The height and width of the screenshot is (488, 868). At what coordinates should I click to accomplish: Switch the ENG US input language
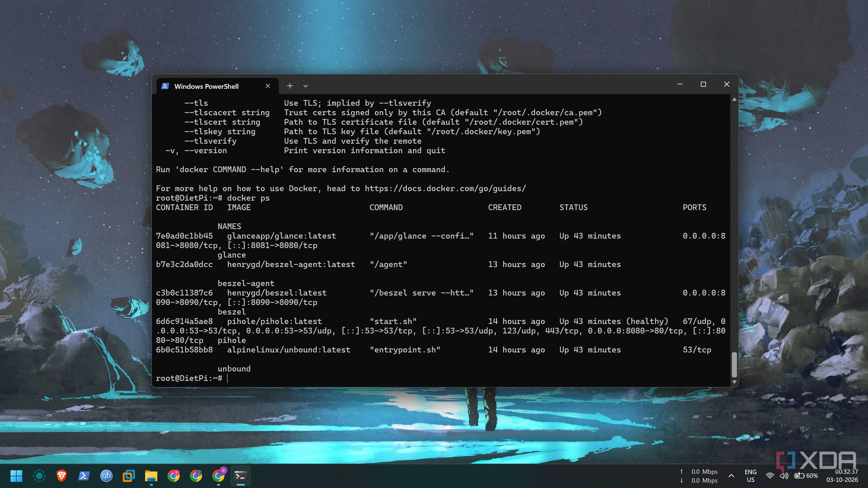pyautogui.click(x=751, y=476)
